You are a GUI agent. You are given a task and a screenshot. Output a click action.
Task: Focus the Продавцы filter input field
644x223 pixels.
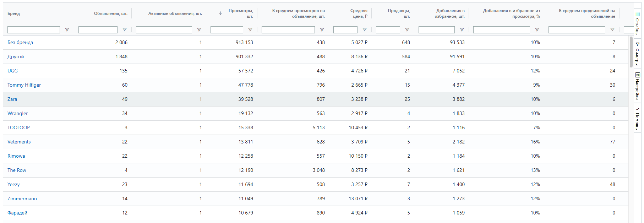click(388, 30)
